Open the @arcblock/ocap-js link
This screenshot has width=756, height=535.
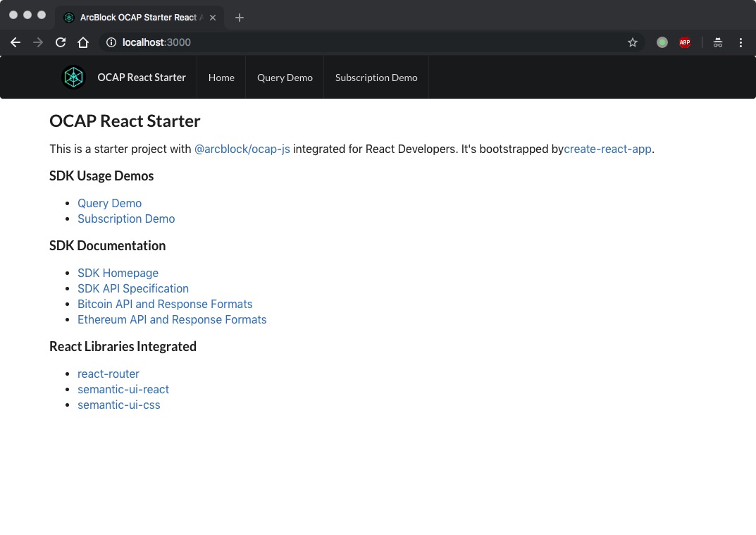pos(242,149)
